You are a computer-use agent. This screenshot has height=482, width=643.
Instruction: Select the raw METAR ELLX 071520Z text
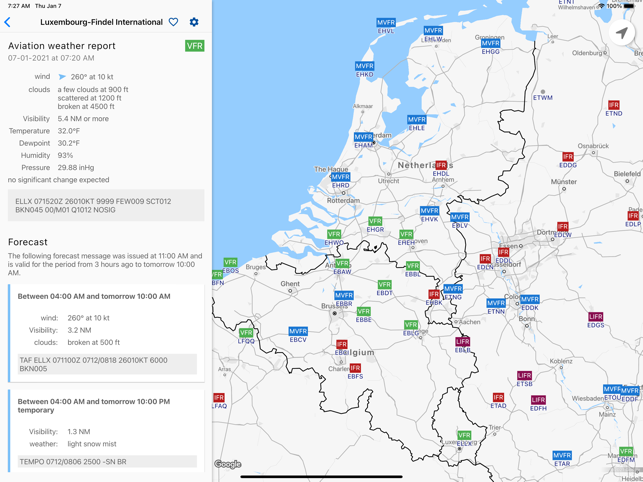(93, 206)
